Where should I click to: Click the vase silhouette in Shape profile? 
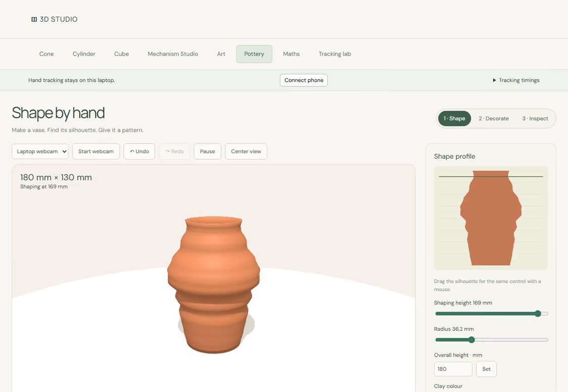pos(491,218)
